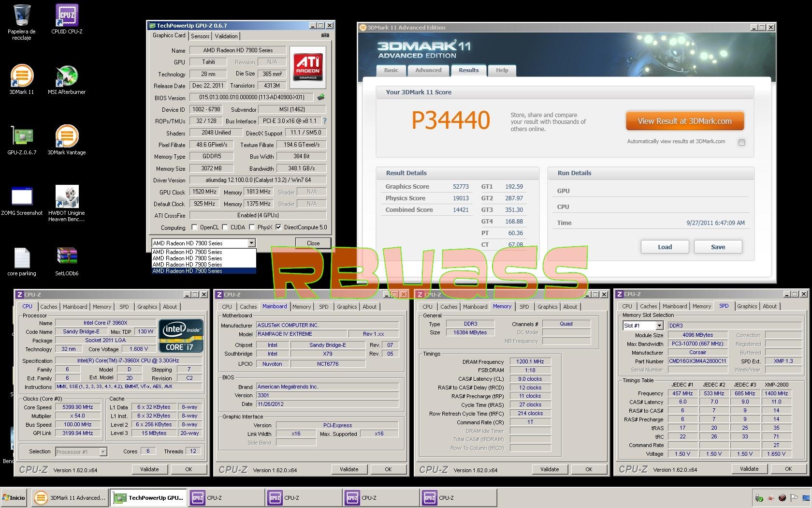Viewport: 812px width, 508px height.
Task: Click OK in the Mainboard CPU-Z window
Action: pyautogui.click(x=388, y=469)
